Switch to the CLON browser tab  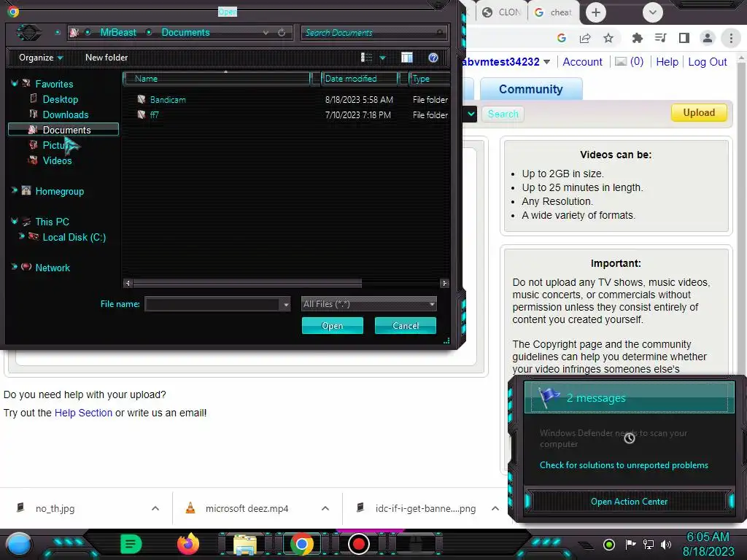point(502,12)
